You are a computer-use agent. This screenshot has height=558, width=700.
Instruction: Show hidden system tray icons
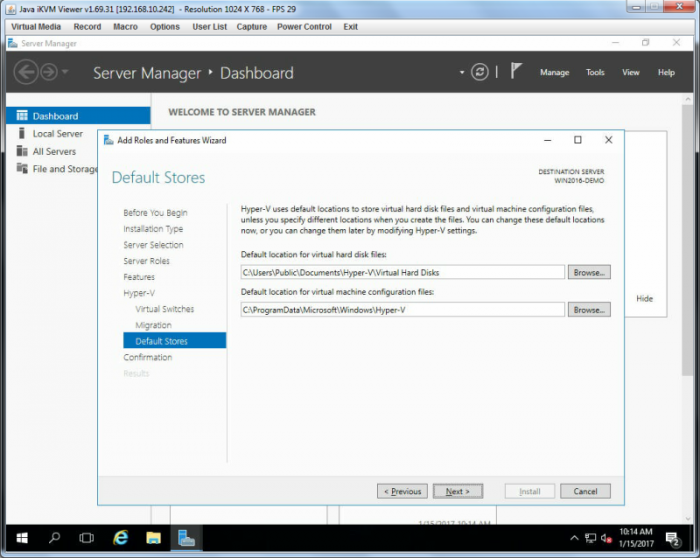coord(574,538)
